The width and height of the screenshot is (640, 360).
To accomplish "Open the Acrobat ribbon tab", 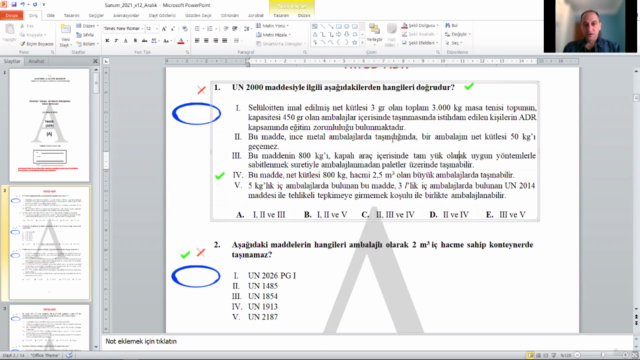I will click(x=256, y=16).
